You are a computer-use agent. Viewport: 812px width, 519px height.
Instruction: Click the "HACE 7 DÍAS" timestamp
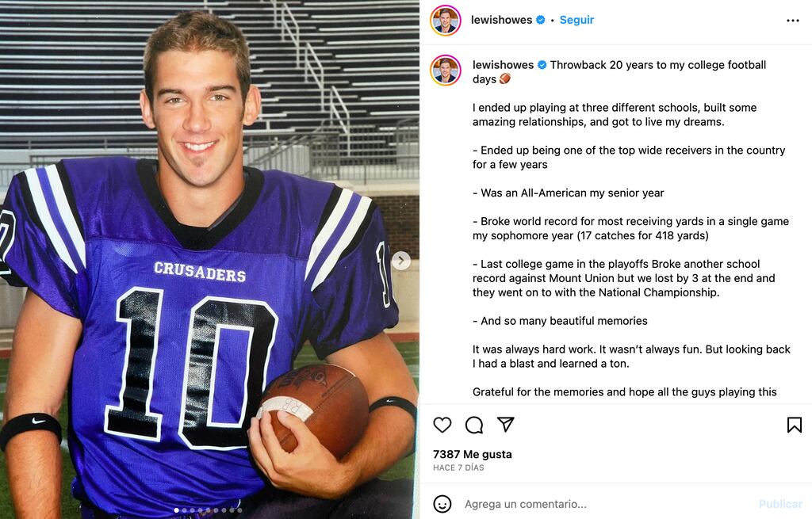[x=458, y=467]
